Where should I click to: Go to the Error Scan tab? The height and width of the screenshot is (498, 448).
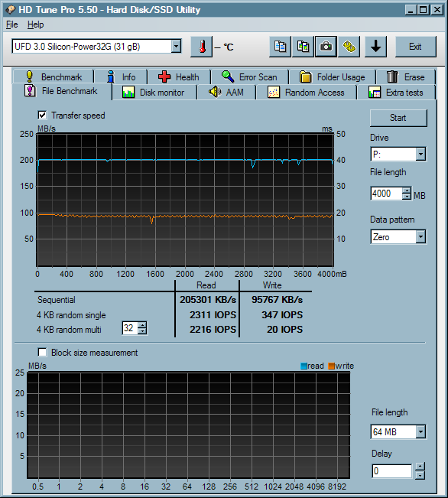tap(249, 76)
